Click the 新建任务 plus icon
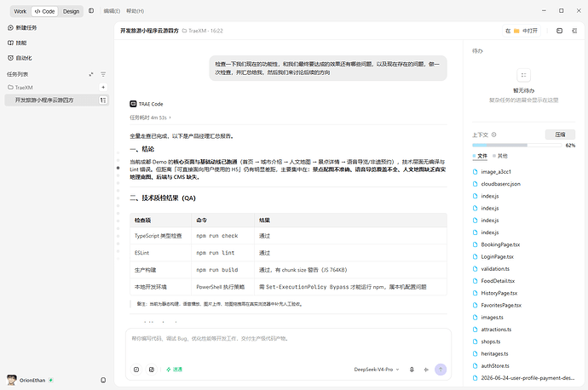 [10, 28]
